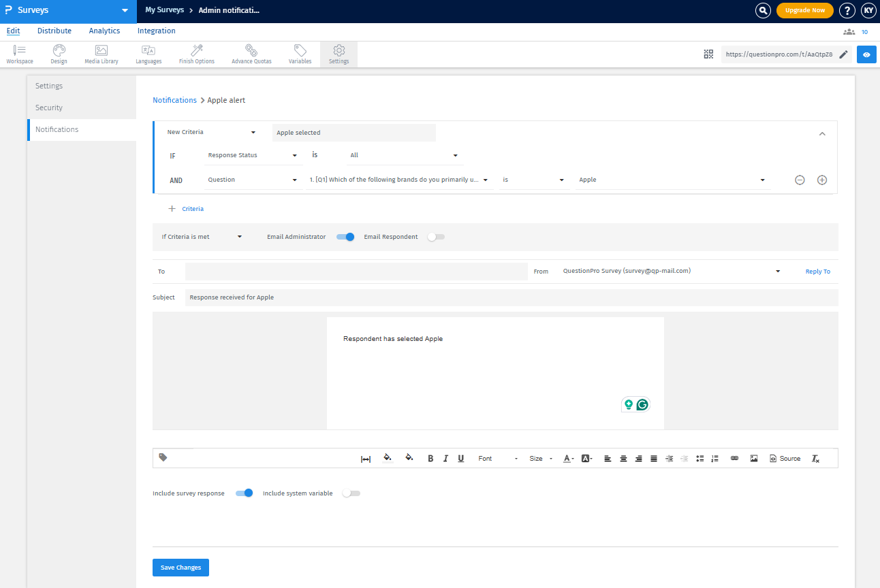Switch to the Distribute tab
Screen dimensions: 880x588
(54, 31)
